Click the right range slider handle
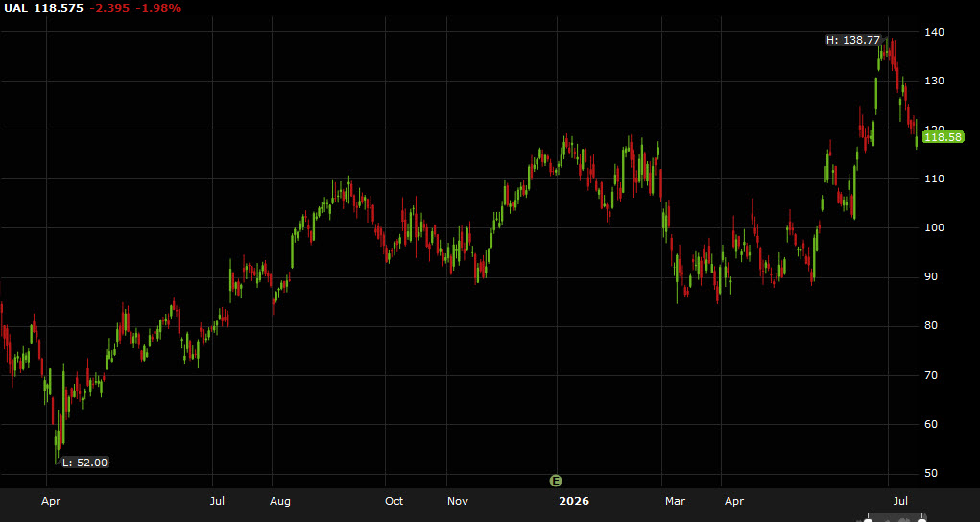The image size is (980, 522). click(921, 519)
